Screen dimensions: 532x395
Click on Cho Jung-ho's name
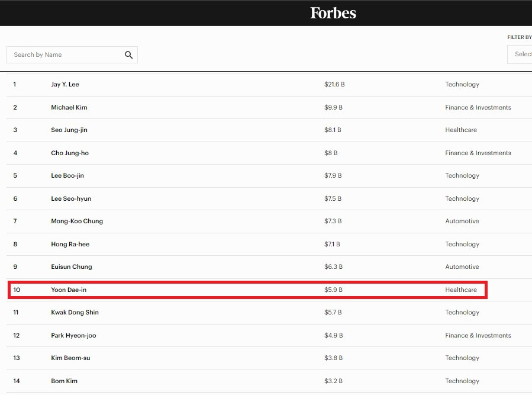pyautogui.click(x=70, y=153)
